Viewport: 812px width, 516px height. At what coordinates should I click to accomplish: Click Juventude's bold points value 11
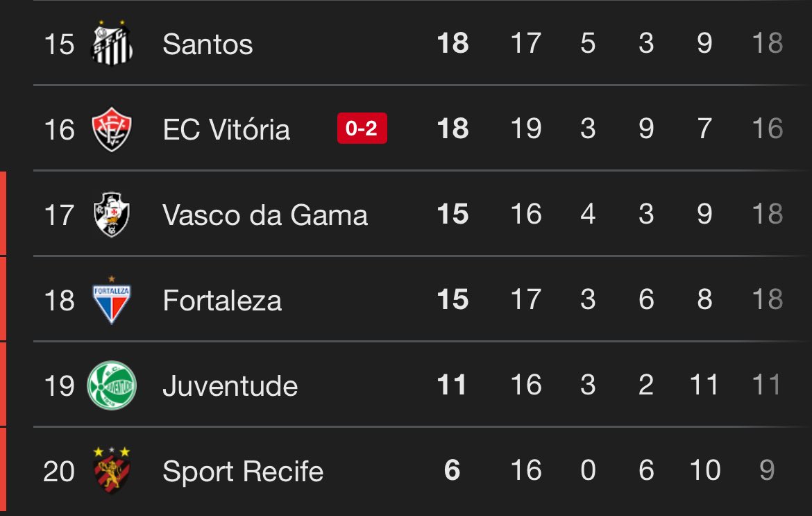(452, 385)
